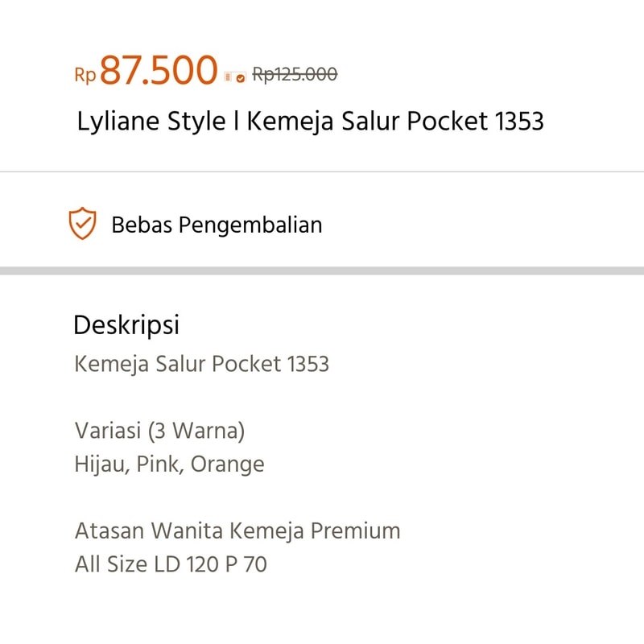
Task: Click the Rp currency prefix of discounted price
Action: (85, 75)
